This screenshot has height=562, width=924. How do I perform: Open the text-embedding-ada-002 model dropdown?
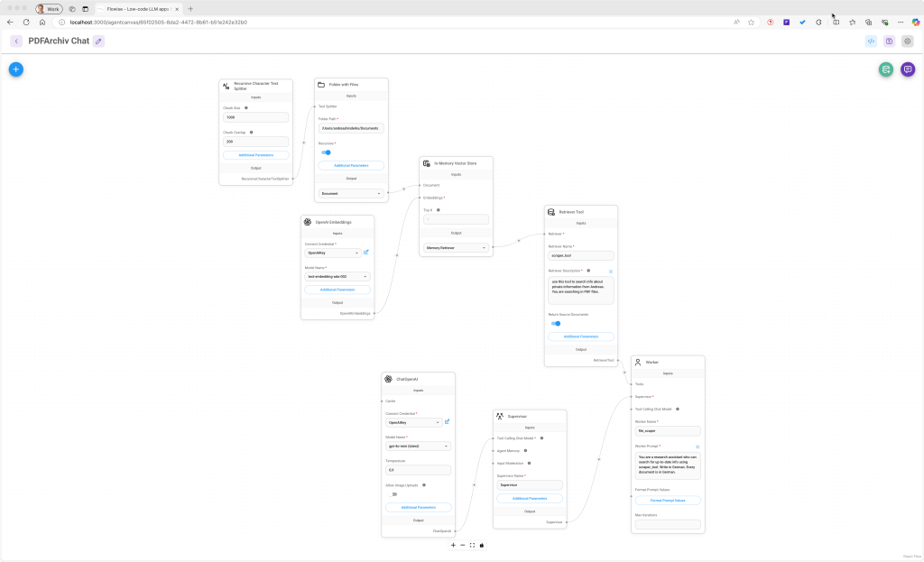coord(337,276)
